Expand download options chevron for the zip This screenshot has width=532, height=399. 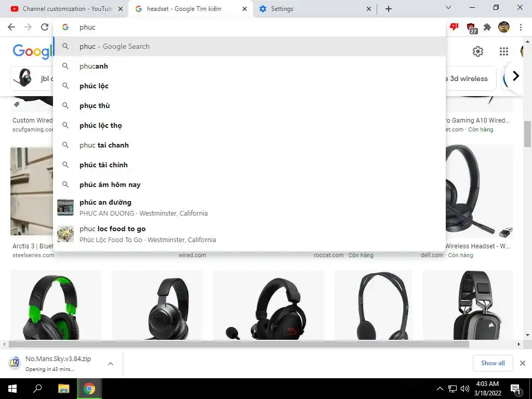[110, 363]
